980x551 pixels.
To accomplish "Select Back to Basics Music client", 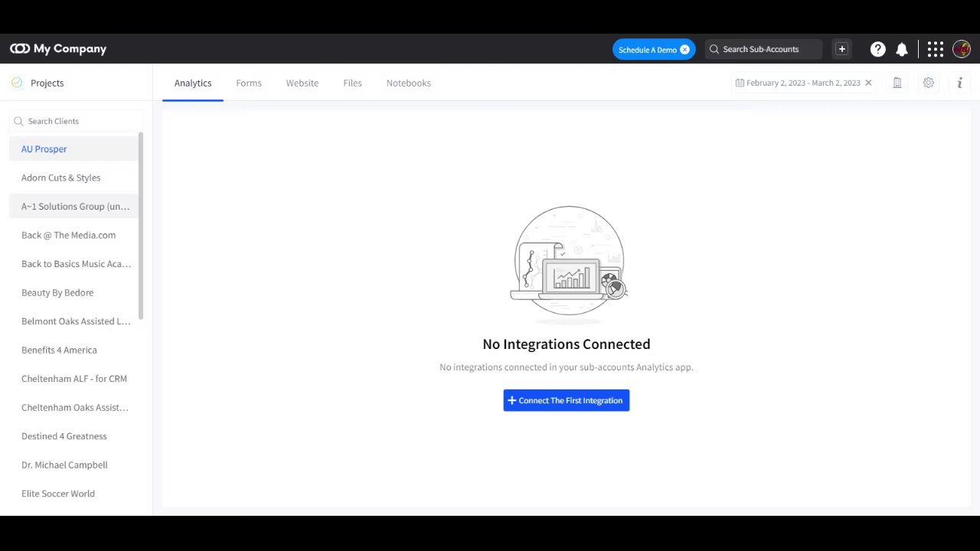I will pyautogui.click(x=74, y=264).
